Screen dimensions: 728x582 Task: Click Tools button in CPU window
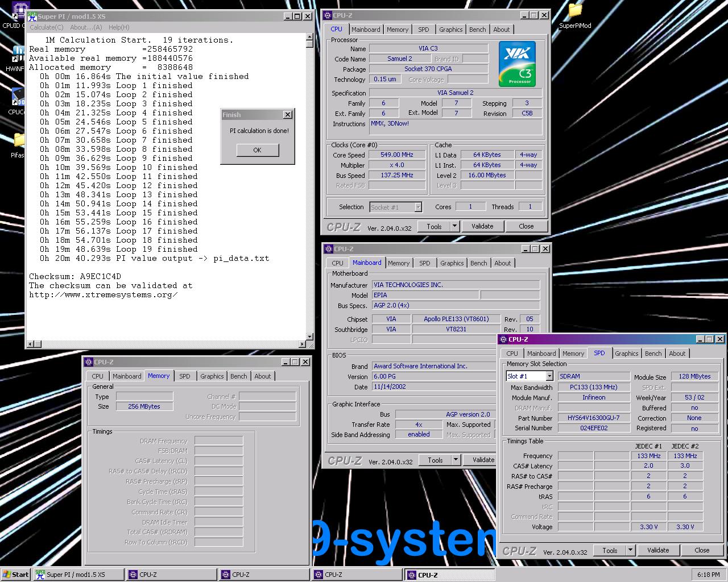434,226
